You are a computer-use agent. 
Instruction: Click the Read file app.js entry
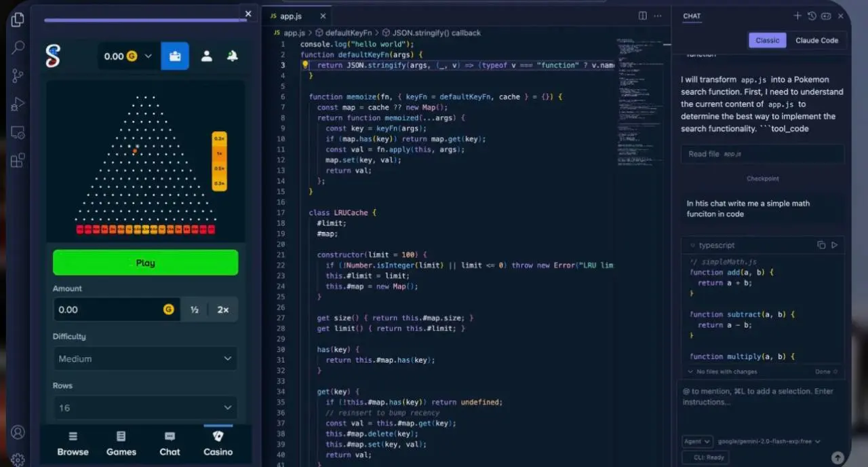click(x=763, y=154)
